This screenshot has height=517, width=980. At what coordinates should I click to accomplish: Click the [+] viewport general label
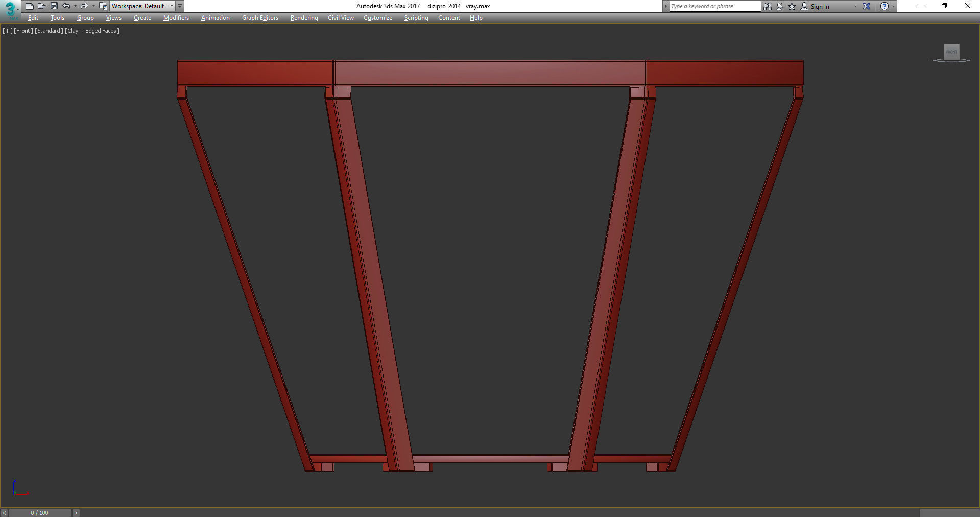pos(8,31)
